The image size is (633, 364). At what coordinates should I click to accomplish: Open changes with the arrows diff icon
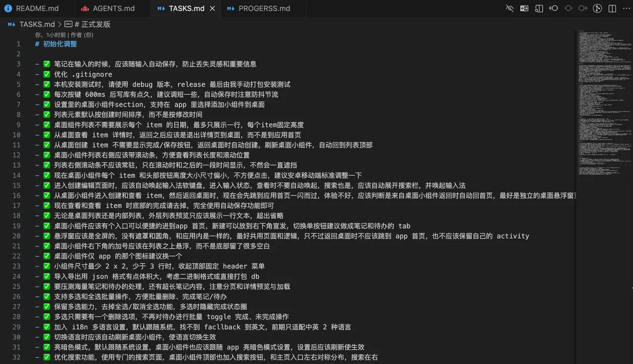(524, 8)
